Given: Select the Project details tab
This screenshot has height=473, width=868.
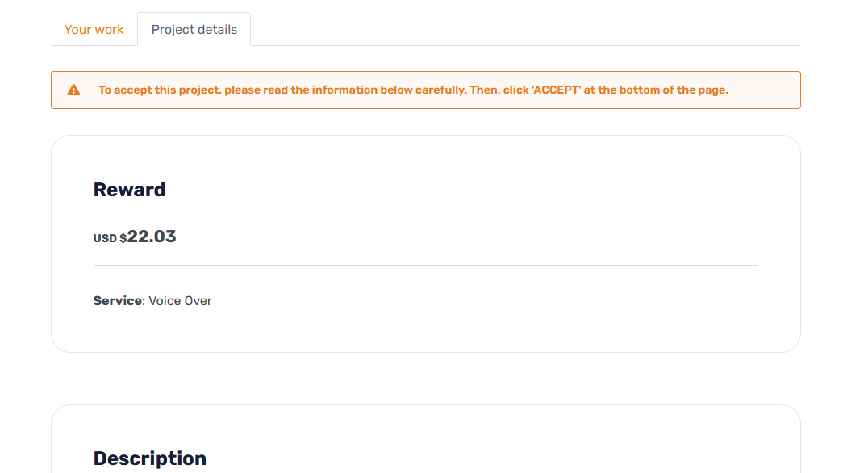Looking at the screenshot, I should [x=194, y=30].
